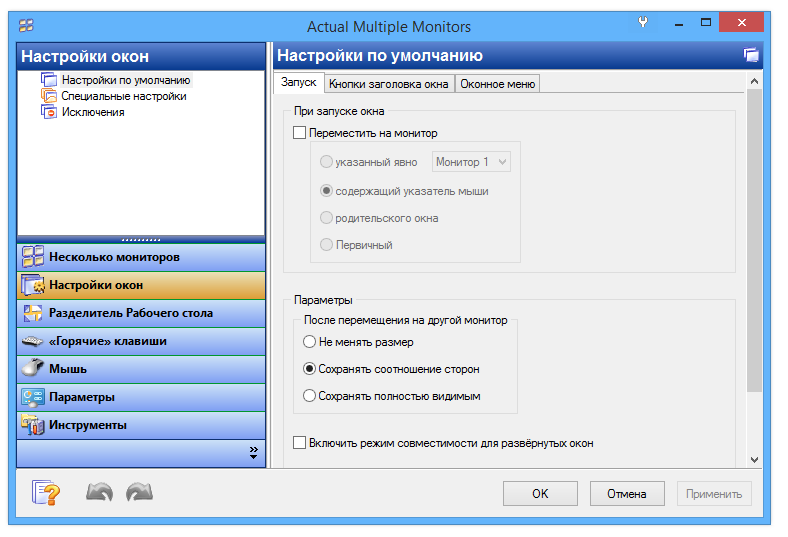Click the scrollbar down arrow
The image size is (788, 537).
click(754, 460)
